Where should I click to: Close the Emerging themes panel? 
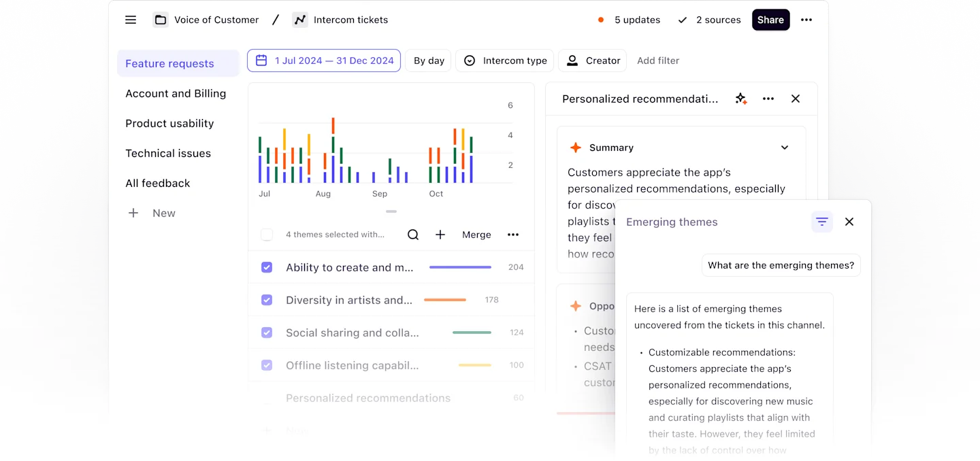(x=849, y=222)
